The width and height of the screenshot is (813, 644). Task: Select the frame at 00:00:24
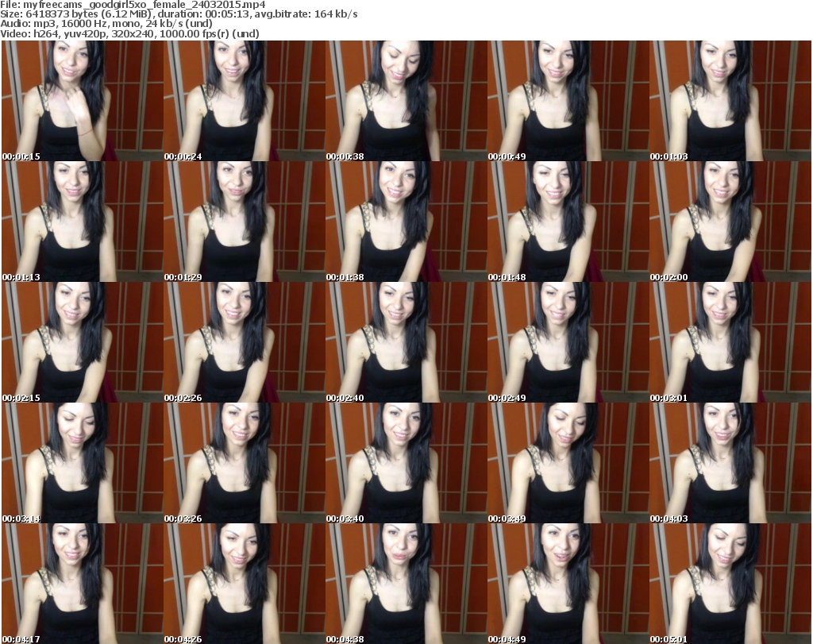coord(243,101)
